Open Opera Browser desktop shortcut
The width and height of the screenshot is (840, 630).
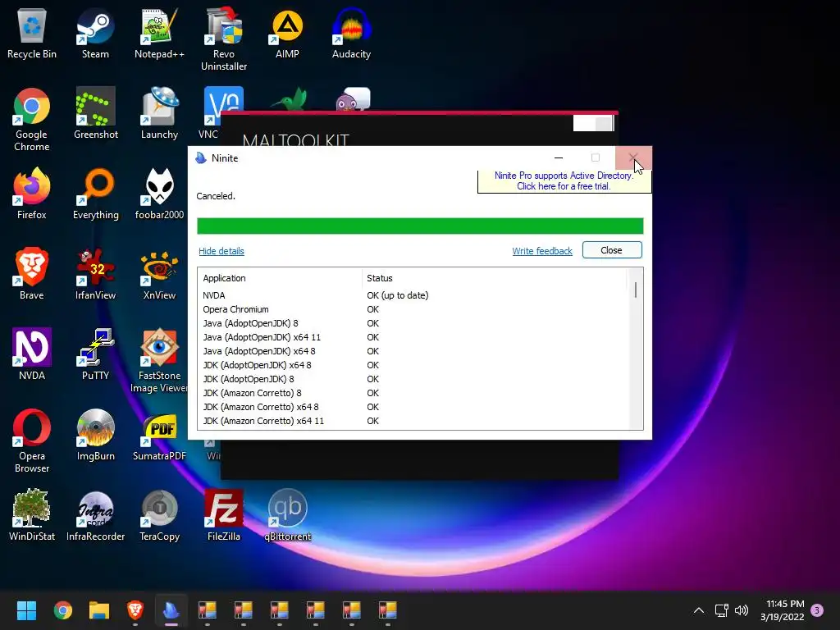coord(32,441)
